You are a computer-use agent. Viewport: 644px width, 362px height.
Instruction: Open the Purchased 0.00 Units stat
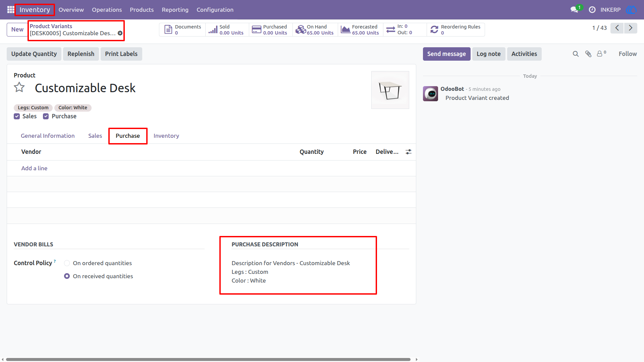point(271,29)
